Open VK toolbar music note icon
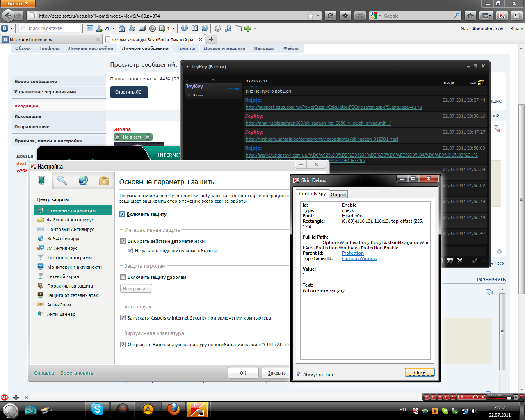525x420 pixels. pyautogui.click(x=228, y=28)
